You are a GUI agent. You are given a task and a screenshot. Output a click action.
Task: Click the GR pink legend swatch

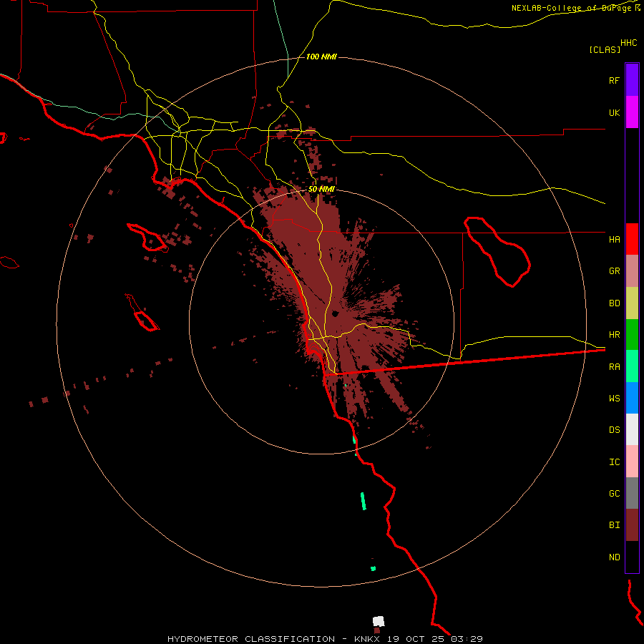tap(632, 271)
